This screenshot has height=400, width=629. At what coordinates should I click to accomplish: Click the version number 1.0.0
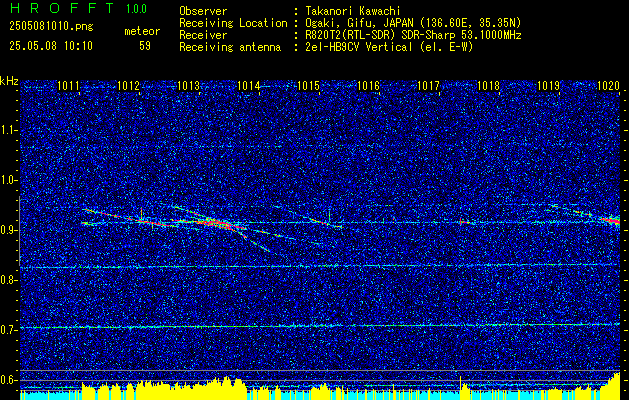(x=136, y=9)
